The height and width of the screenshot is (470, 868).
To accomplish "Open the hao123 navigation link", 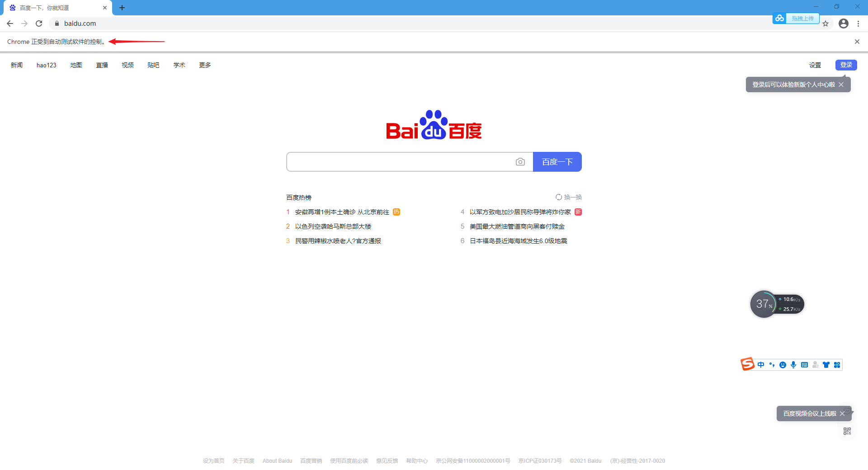I will coord(47,65).
